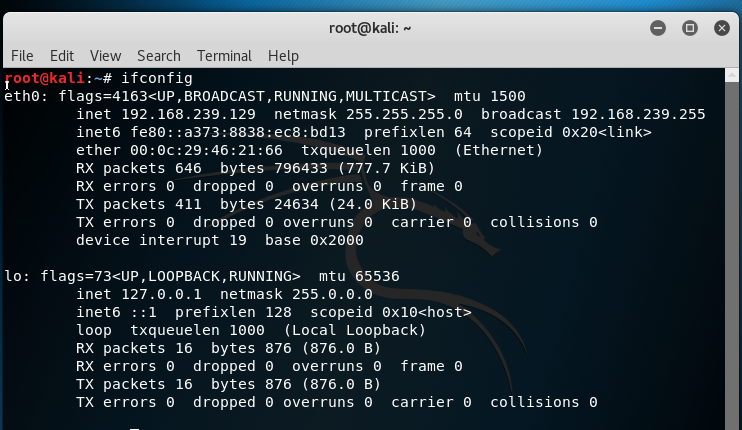
Task: Minimize the terminal window
Action: tap(659, 27)
